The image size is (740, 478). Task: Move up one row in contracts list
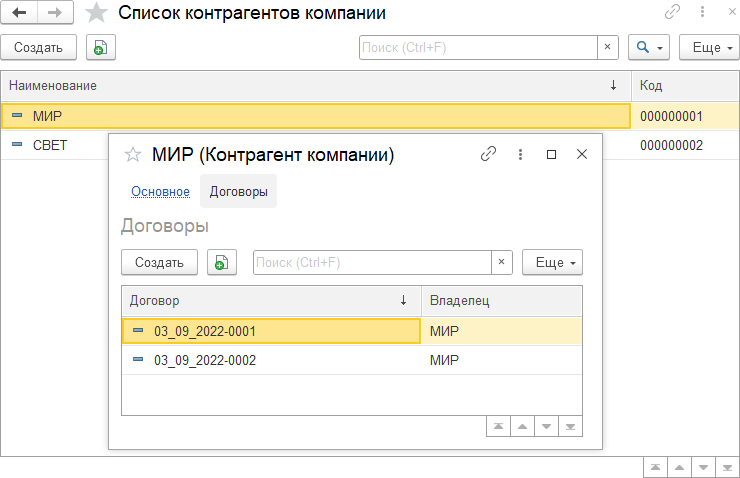coord(522,427)
